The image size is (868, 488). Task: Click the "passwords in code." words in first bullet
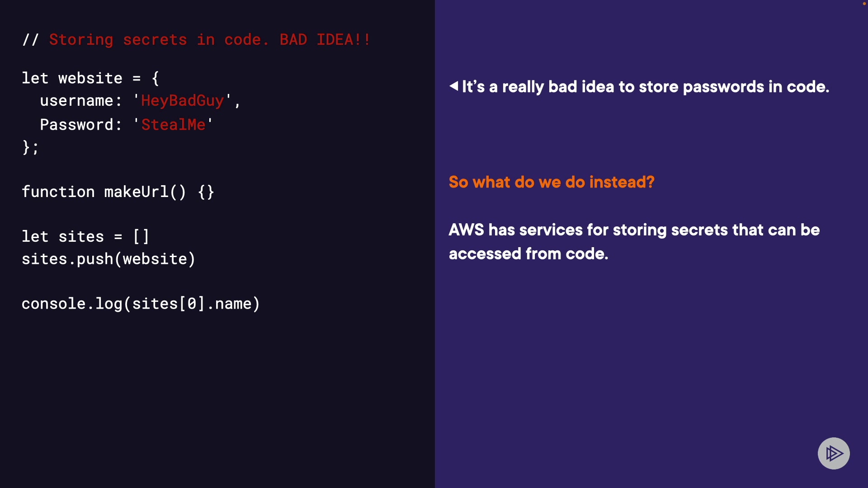tap(756, 87)
